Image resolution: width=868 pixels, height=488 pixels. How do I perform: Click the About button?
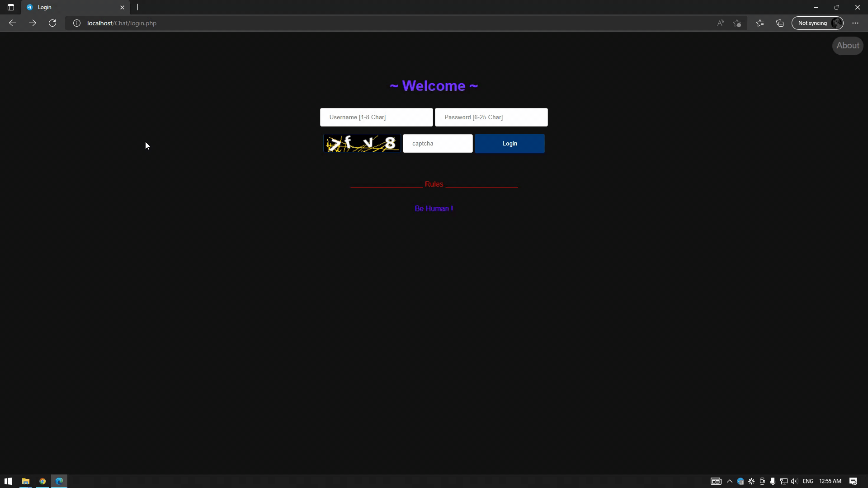coord(847,45)
